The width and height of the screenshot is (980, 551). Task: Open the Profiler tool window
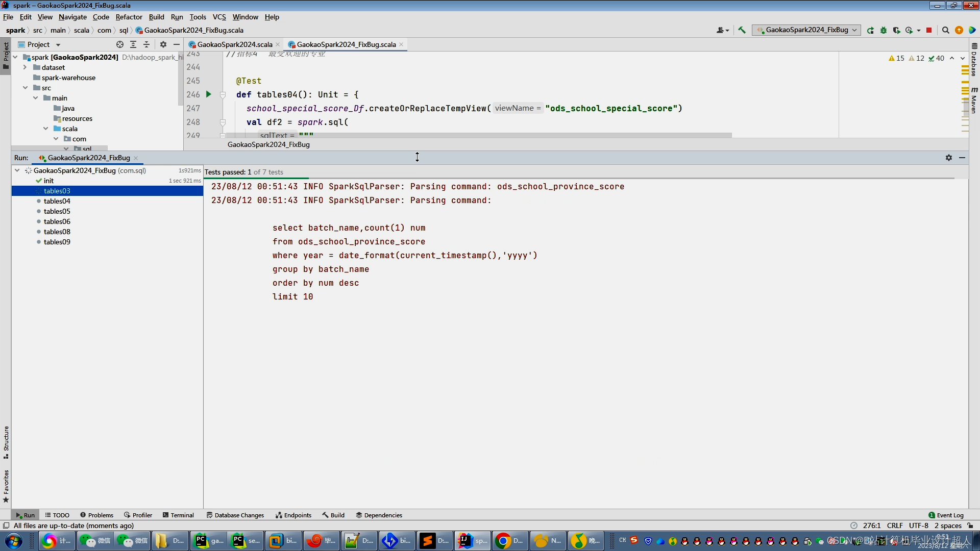tap(138, 515)
